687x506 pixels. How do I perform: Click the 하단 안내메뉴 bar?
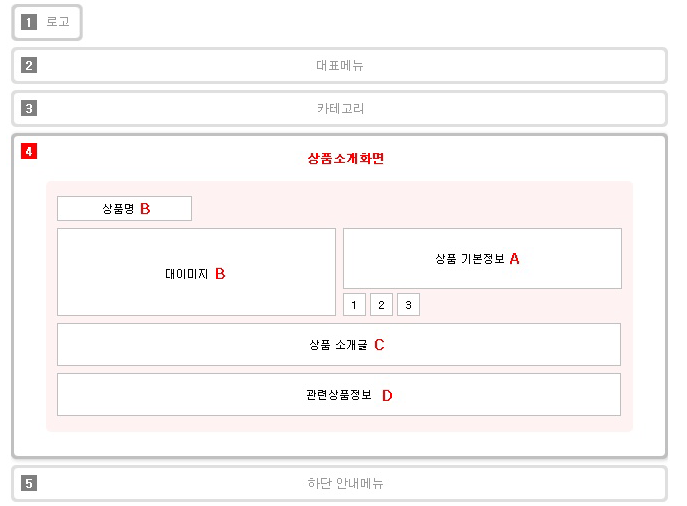(340, 483)
